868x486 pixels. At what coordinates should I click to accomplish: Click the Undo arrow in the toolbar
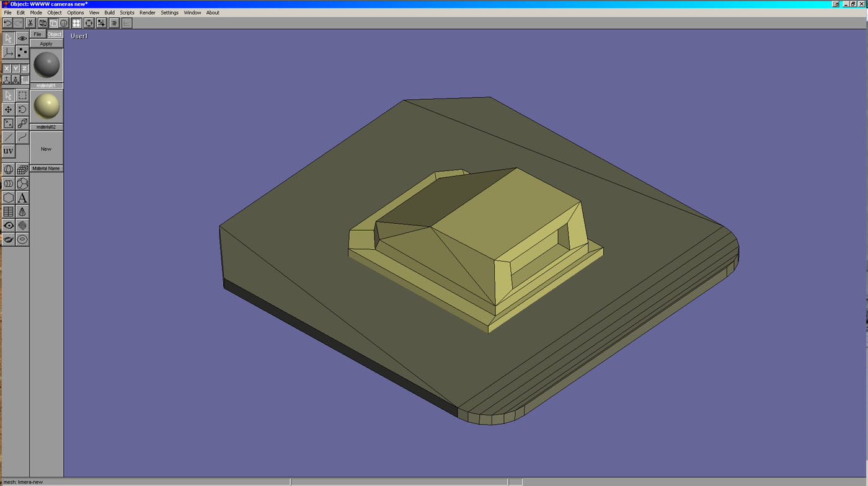click(x=7, y=23)
